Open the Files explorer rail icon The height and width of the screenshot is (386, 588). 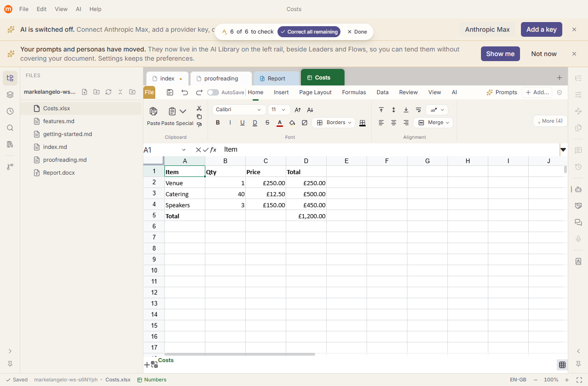[x=10, y=78]
